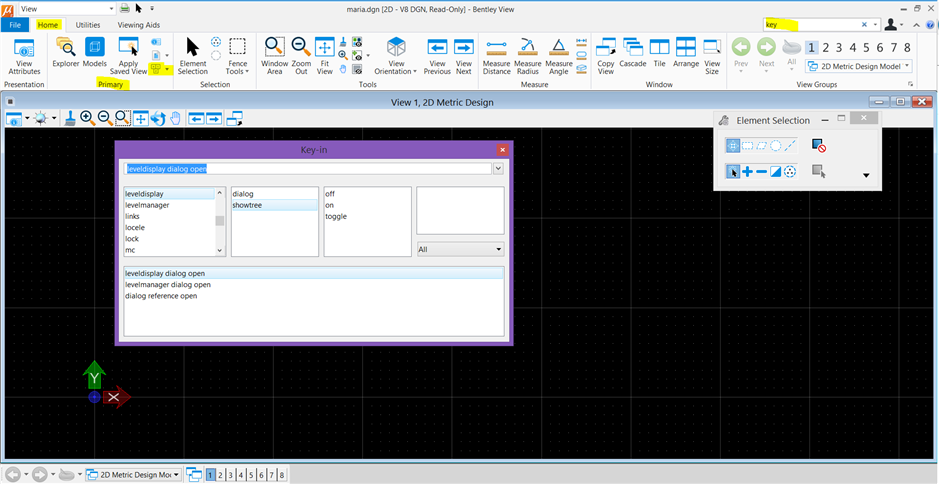
Task: Click Update View brush in View 1 toolbar
Action: coord(69,118)
